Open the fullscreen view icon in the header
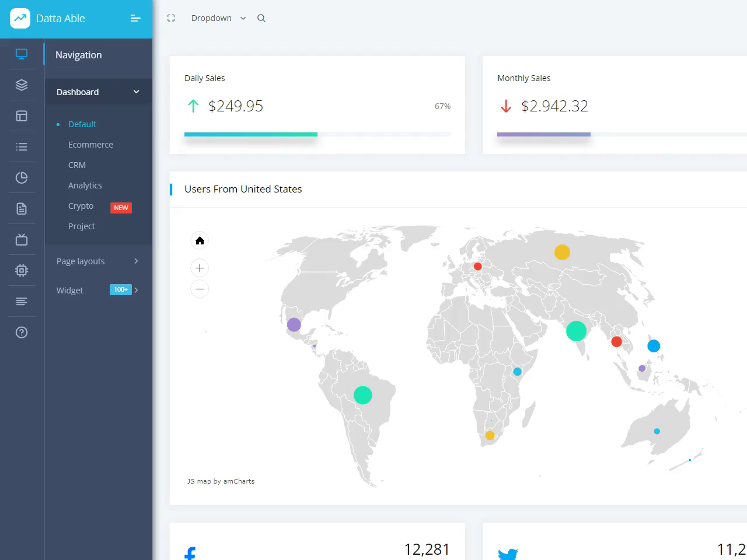Screen dimensions: 747x560 (171, 18)
